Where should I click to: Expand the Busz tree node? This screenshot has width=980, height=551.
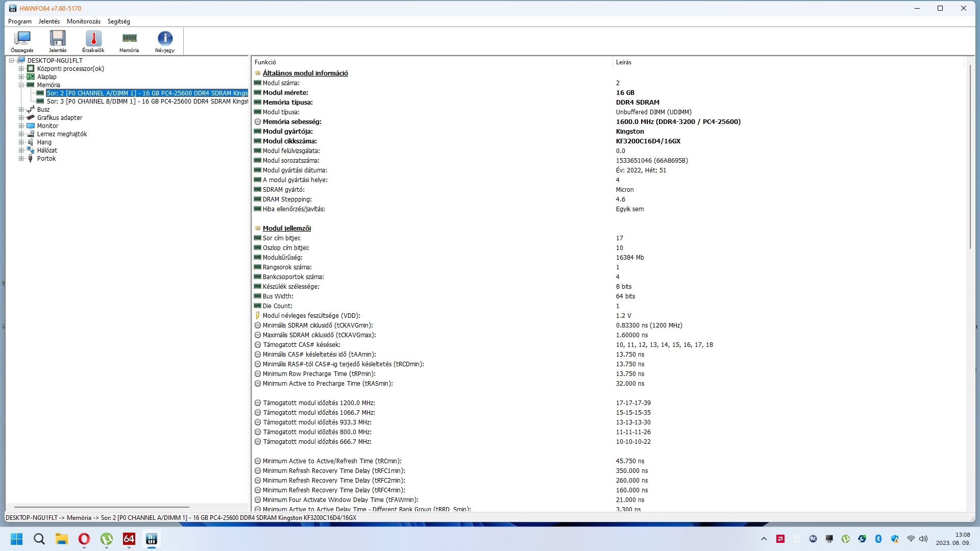21,109
